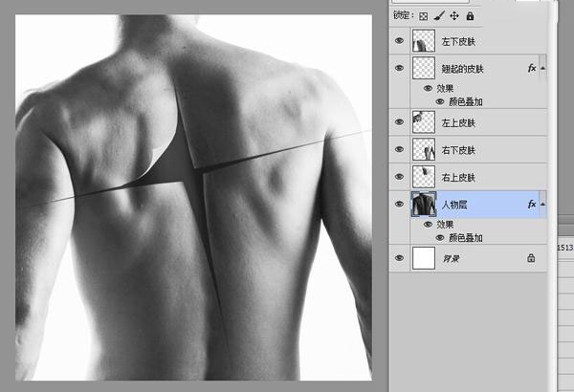Toggle visibility of the 背景 layer
The width and height of the screenshot is (574, 392).
click(x=399, y=258)
